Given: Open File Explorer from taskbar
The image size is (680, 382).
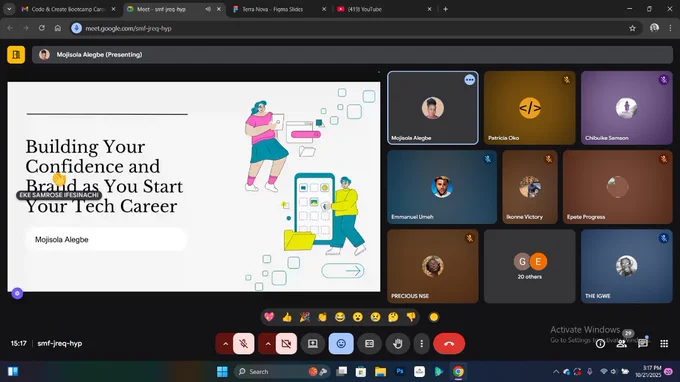Looking at the screenshot, I should point(380,372).
